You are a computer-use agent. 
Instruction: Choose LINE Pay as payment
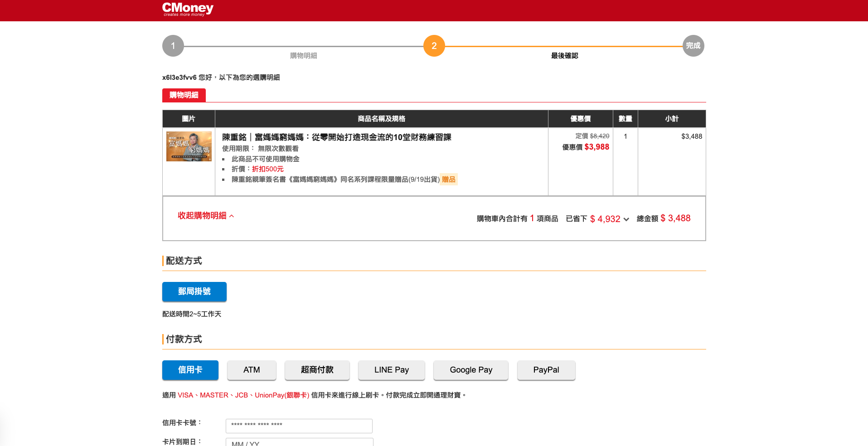391,370
